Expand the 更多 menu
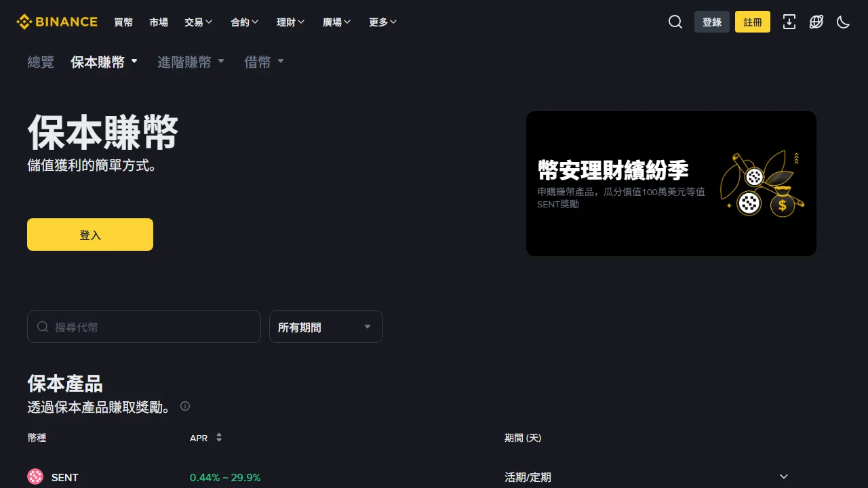 point(383,22)
